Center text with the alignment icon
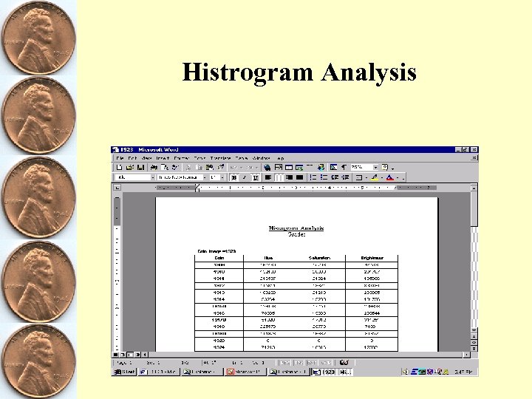 pos(279,177)
